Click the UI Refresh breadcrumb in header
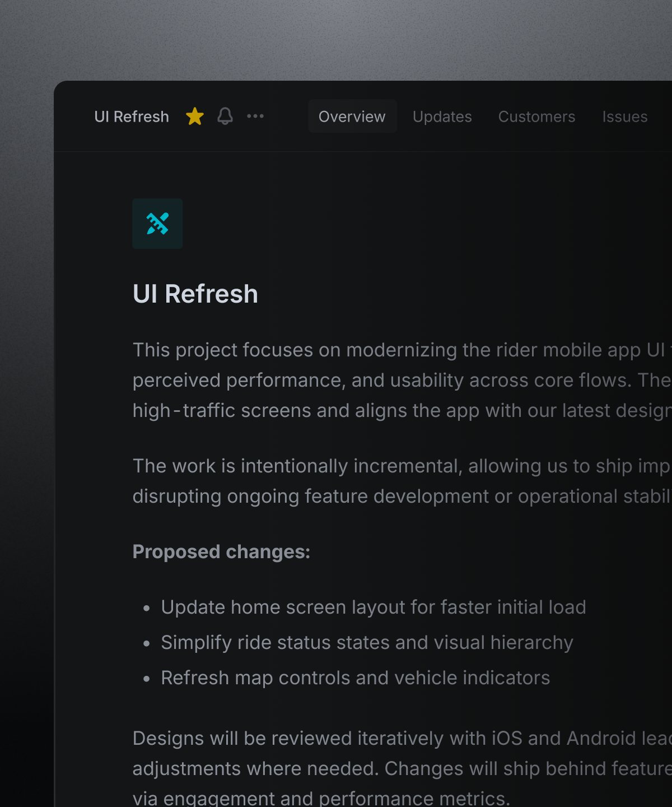 132,117
